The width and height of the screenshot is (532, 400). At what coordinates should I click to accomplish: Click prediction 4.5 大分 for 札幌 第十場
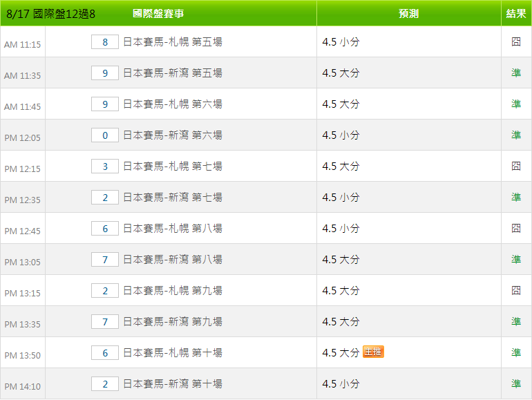tap(341, 353)
